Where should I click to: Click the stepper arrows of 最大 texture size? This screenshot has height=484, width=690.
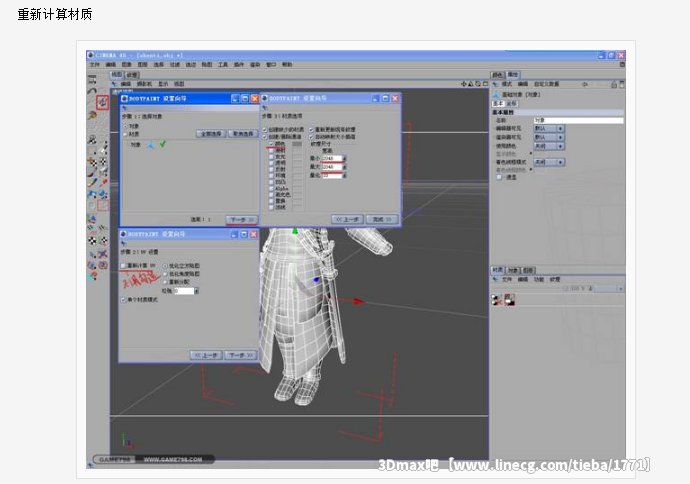click(x=344, y=167)
